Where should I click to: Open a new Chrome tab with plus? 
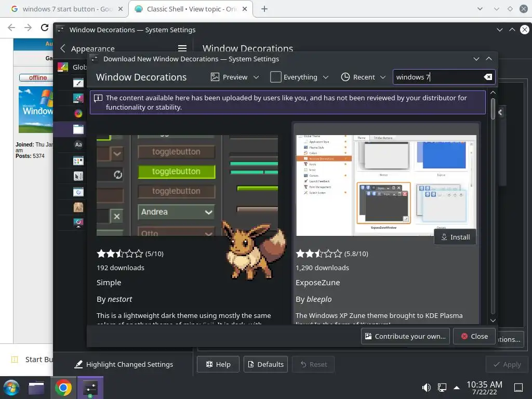tap(264, 9)
